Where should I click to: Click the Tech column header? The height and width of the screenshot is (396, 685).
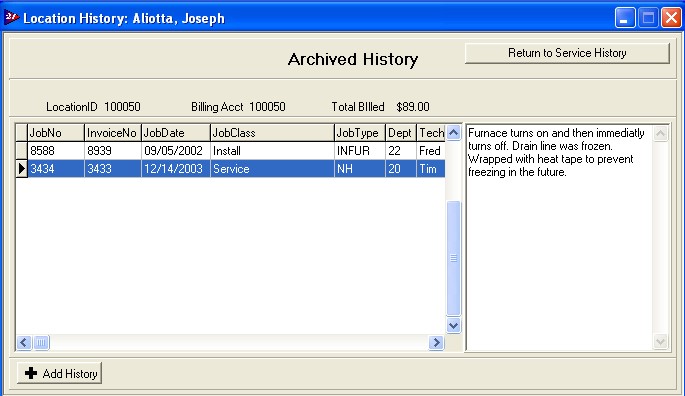coord(431,132)
